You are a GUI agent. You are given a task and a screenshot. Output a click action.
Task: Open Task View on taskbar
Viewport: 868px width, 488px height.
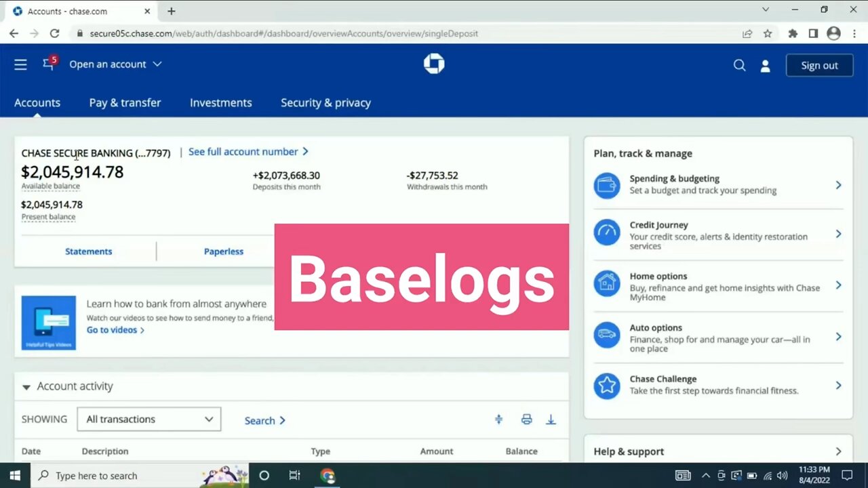[294, 476]
